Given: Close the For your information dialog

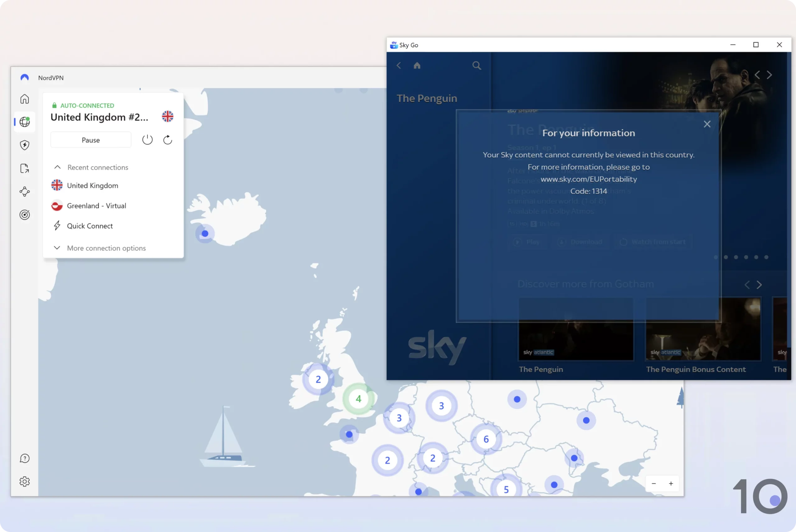Looking at the screenshot, I should point(707,124).
